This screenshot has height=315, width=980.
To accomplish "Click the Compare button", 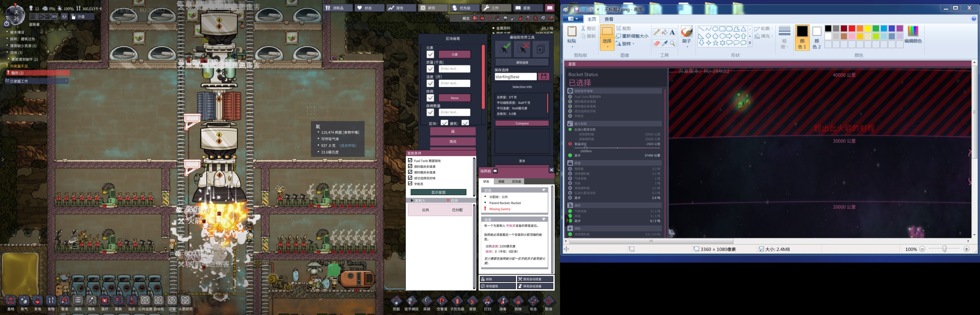I will coord(522,123).
